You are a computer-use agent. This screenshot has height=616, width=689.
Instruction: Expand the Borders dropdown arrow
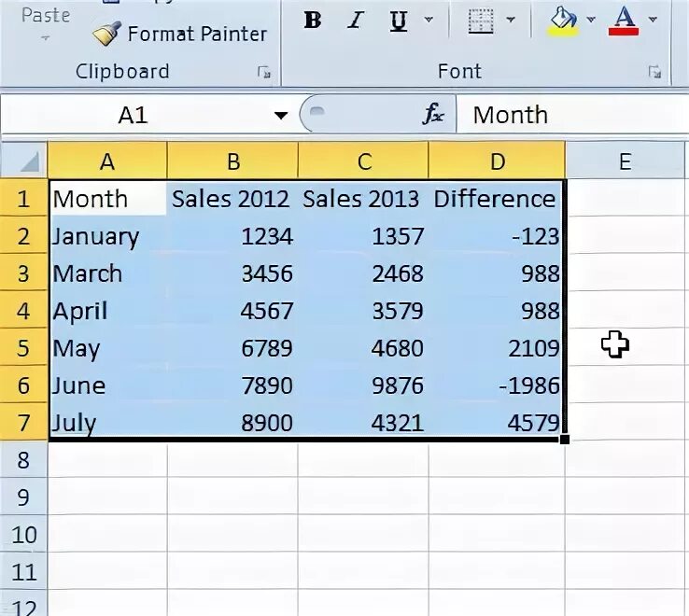[x=510, y=20]
